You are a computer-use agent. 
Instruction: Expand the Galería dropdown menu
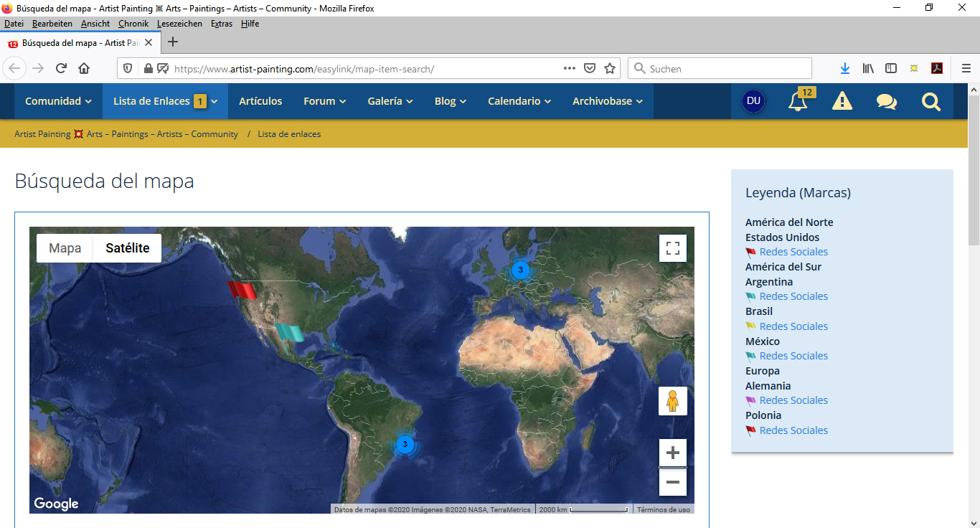[390, 101]
